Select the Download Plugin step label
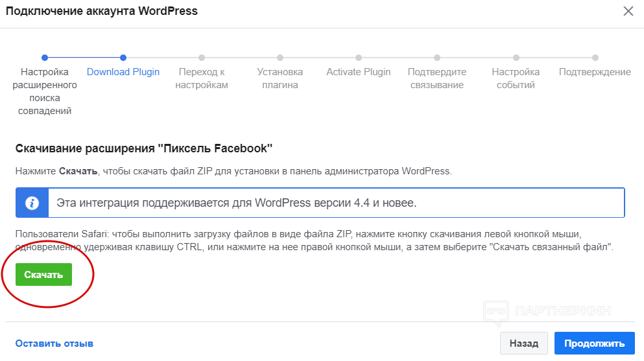This screenshot has width=644, height=361. coord(123,72)
